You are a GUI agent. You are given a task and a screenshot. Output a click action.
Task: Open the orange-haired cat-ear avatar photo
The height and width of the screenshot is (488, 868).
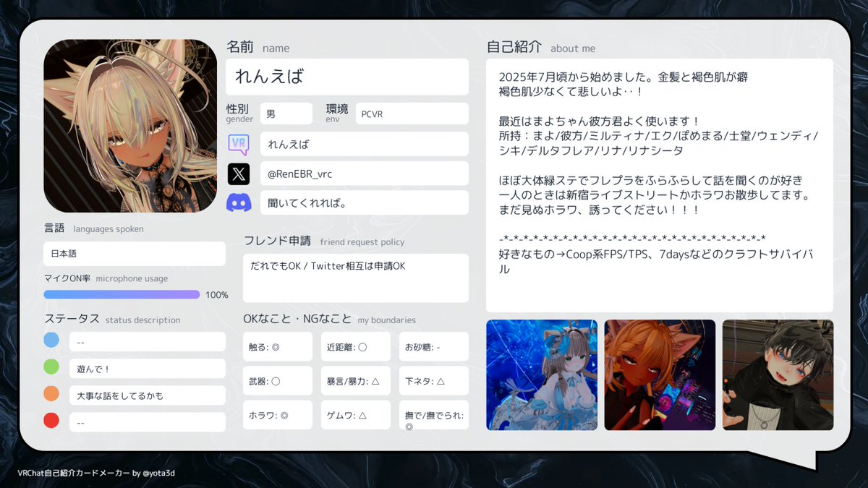click(x=660, y=375)
